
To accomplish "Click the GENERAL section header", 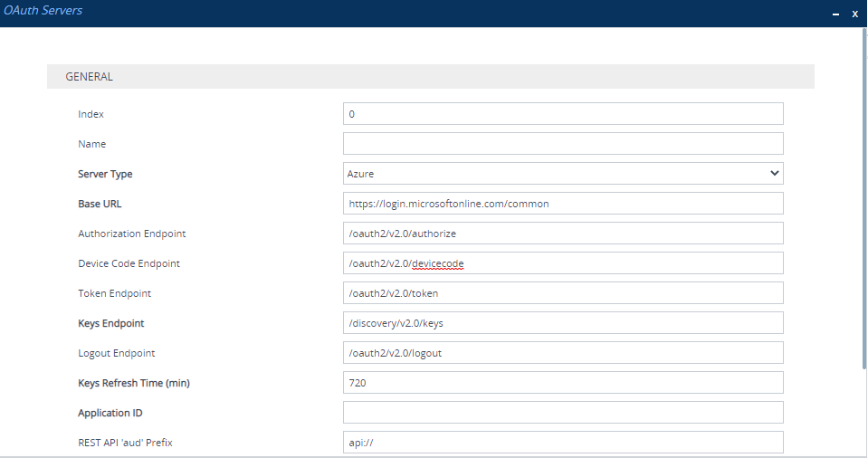I will tap(90, 77).
